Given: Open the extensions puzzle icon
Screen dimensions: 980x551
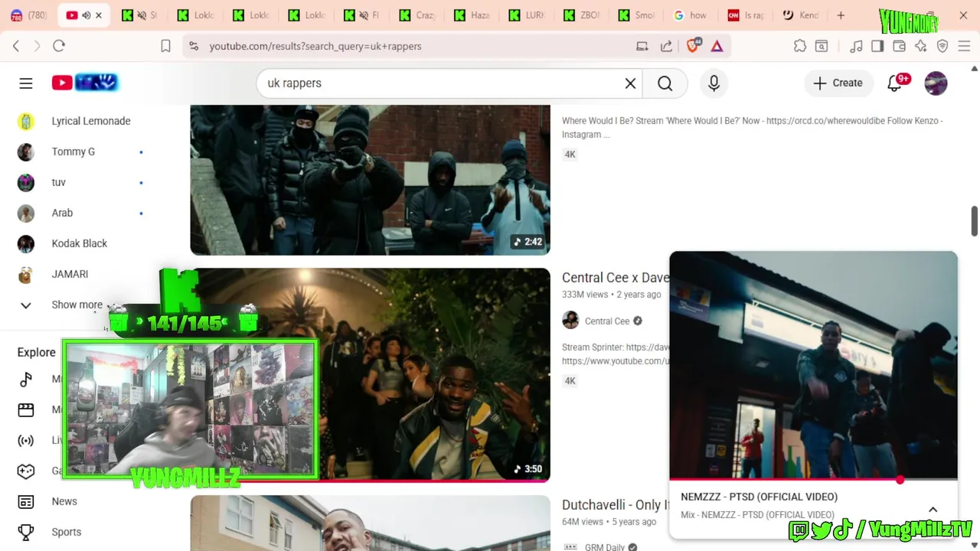Looking at the screenshot, I should (x=799, y=46).
